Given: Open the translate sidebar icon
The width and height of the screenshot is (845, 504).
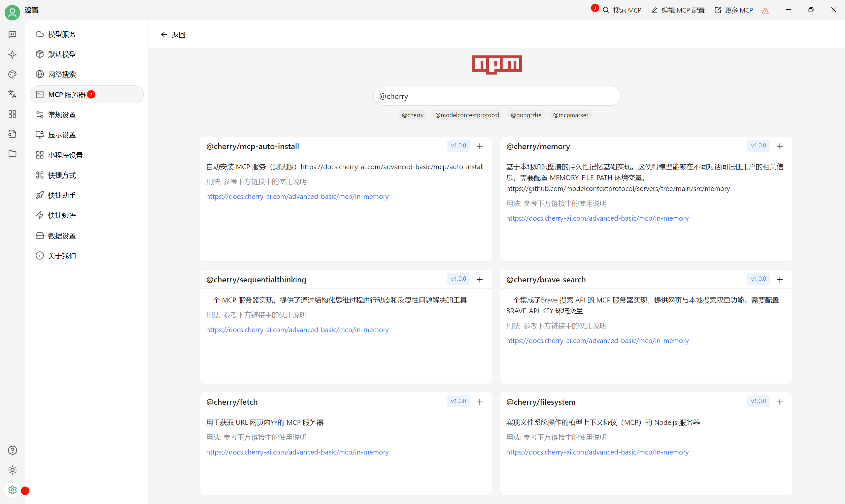Looking at the screenshot, I should coord(12,94).
